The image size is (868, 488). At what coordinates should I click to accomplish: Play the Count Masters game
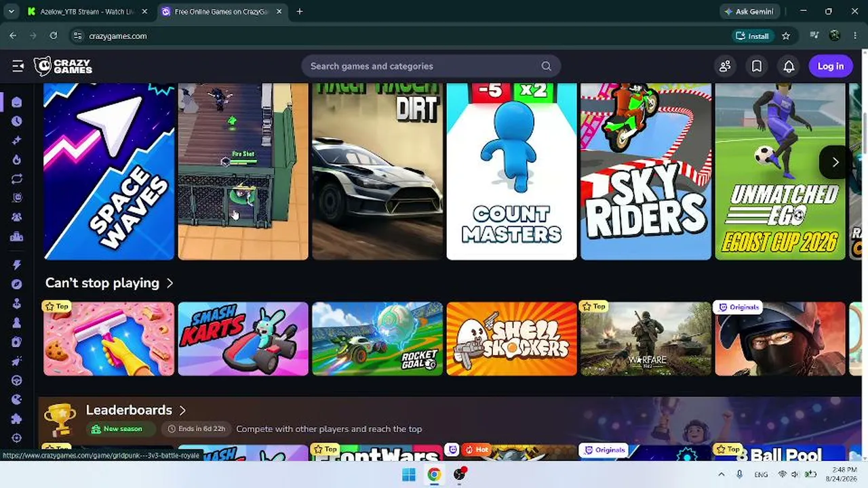click(512, 171)
